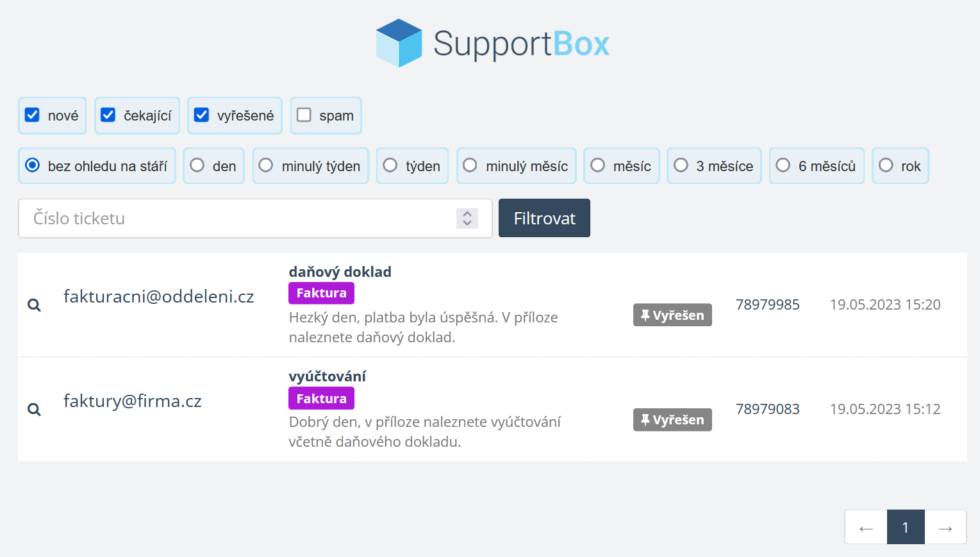Open the vyúčtování ticket subject
This screenshot has width=980, height=557.
328,376
